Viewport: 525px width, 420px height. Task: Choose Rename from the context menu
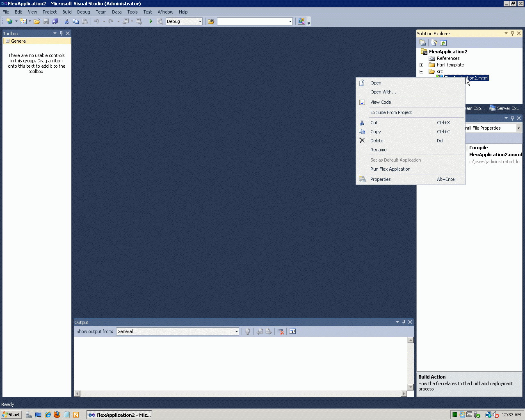[410, 150]
